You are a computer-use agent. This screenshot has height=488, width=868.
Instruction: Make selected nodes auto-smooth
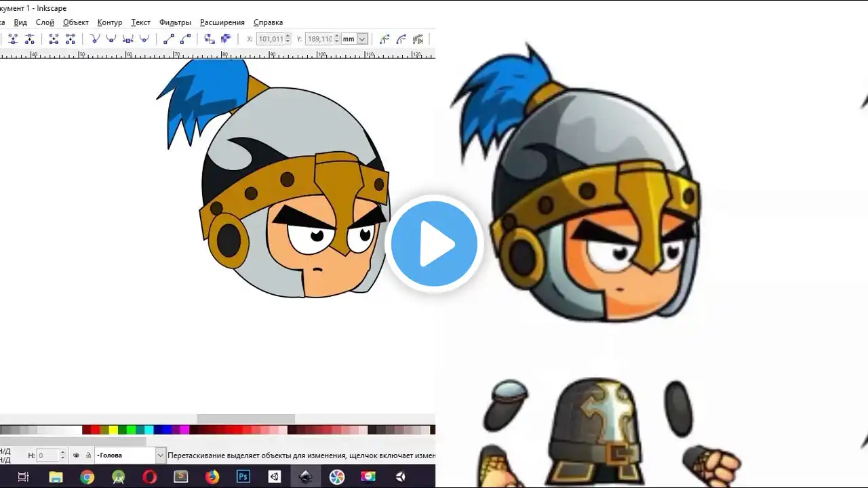(x=144, y=39)
